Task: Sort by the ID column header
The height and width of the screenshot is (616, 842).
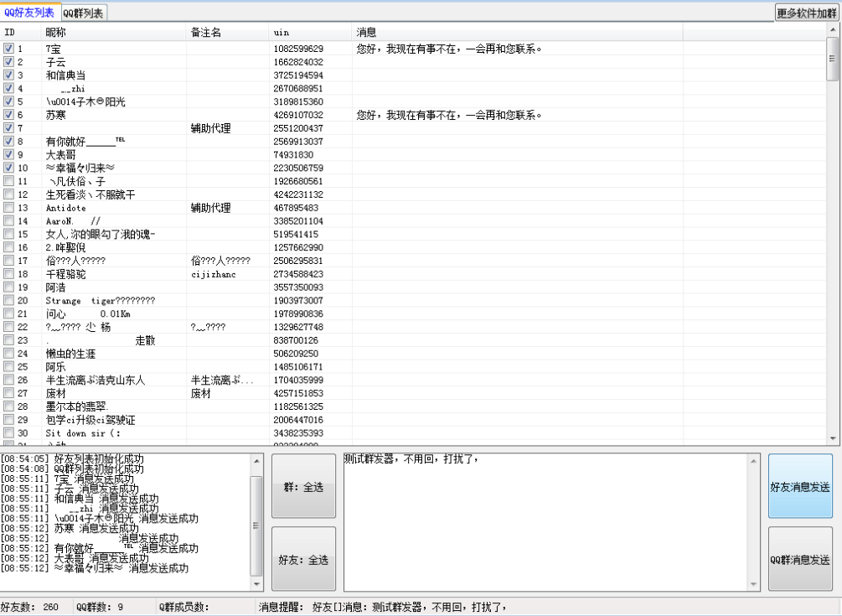Action: 21,32
